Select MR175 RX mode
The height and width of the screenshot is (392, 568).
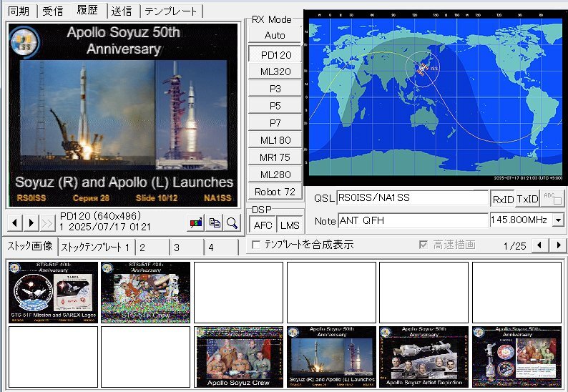(275, 157)
